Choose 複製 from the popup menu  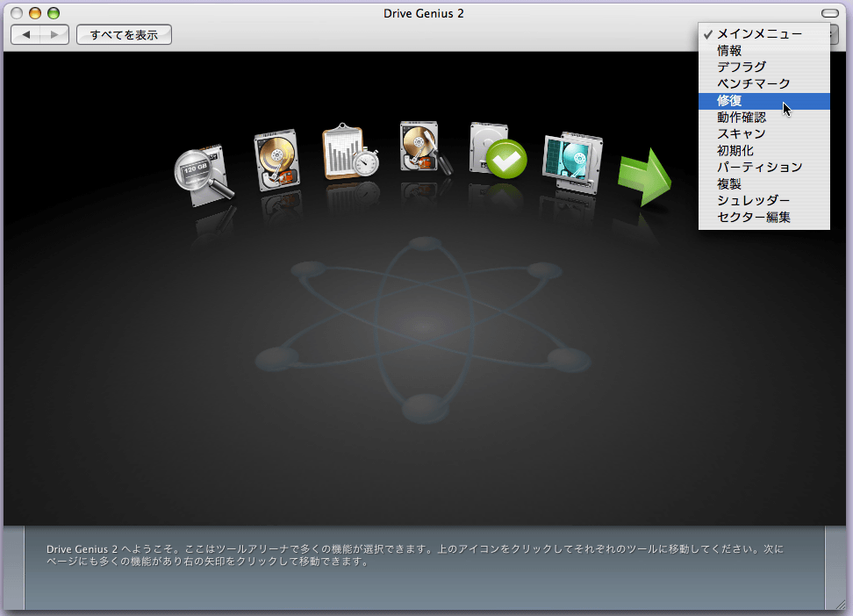click(764, 184)
